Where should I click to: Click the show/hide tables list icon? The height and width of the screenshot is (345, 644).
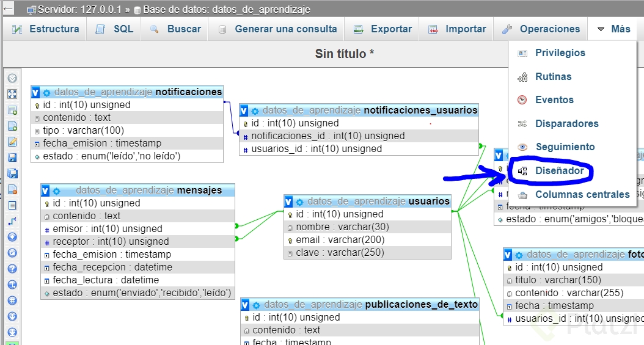coord(12,78)
